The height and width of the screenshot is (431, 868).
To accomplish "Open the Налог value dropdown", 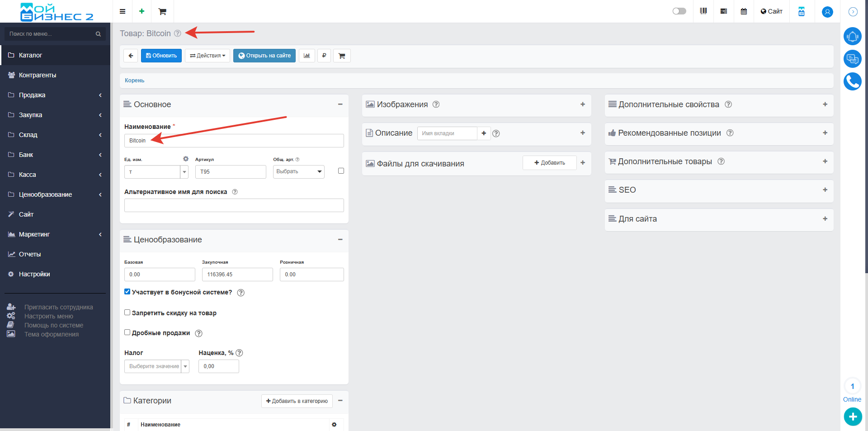I will [157, 366].
